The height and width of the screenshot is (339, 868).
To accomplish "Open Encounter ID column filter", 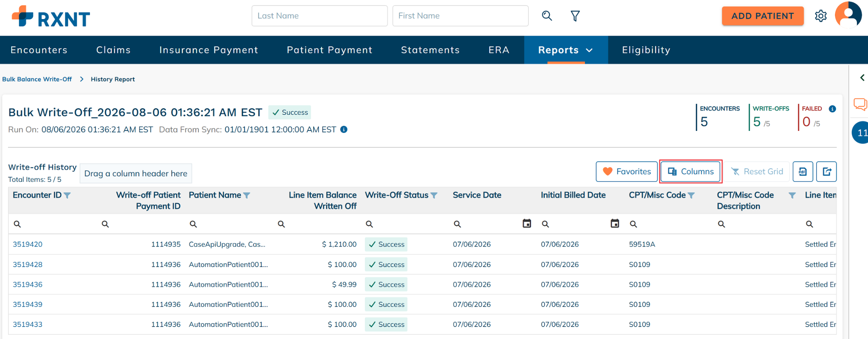I will click(x=67, y=195).
